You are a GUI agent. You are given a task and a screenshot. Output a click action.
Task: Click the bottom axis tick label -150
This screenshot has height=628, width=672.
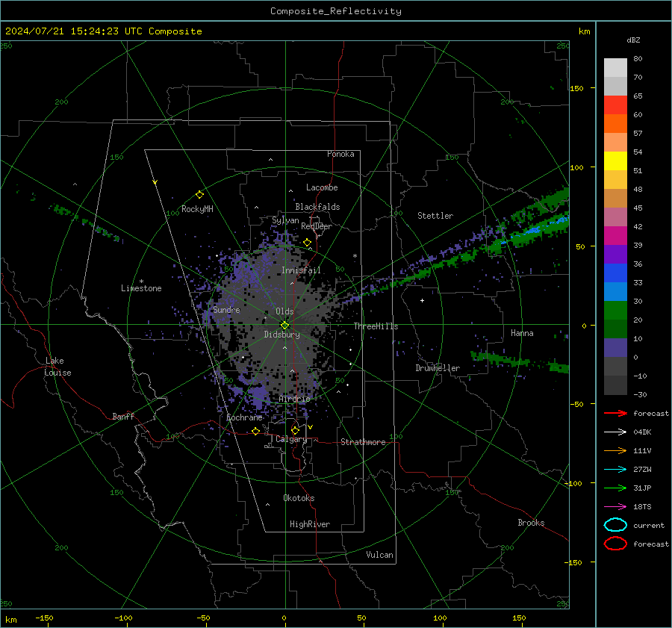coord(44,618)
